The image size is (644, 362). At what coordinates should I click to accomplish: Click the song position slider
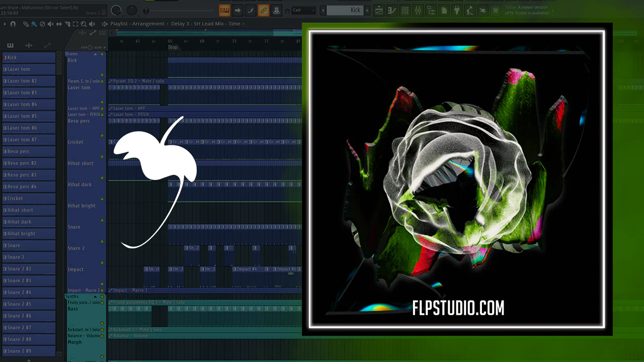179,11
